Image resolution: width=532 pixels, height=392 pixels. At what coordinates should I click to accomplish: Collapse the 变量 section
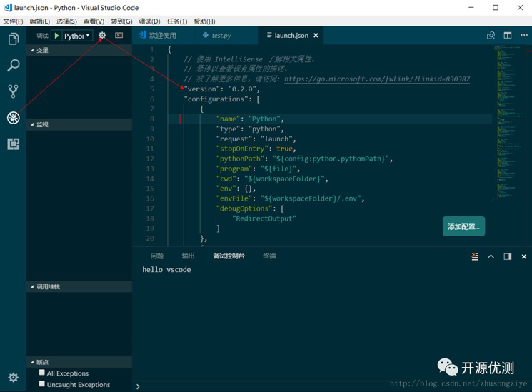pyautogui.click(x=79, y=50)
